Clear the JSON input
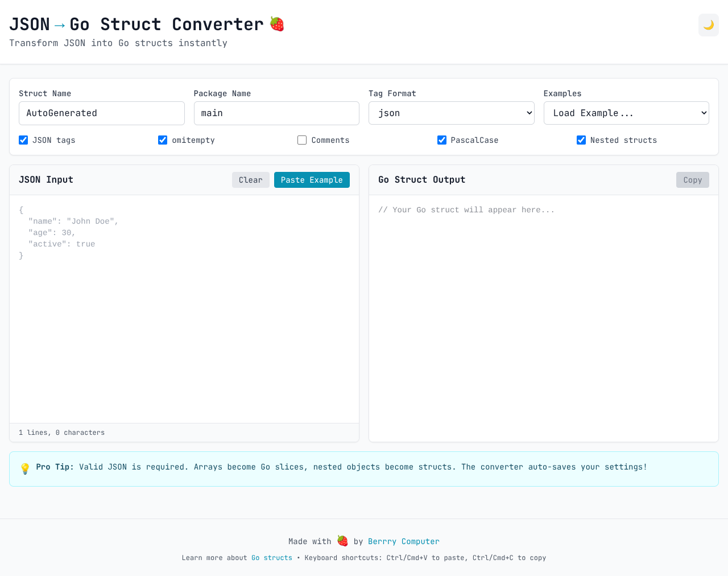728x576 pixels. (x=250, y=180)
